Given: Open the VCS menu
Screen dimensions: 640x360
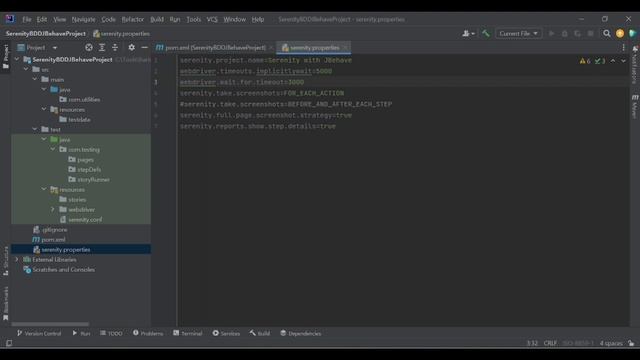Looking at the screenshot, I should pyautogui.click(x=212, y=20).
